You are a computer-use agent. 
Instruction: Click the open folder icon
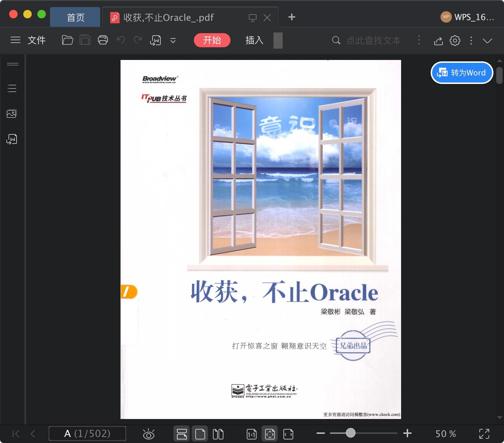pos(67,40)
